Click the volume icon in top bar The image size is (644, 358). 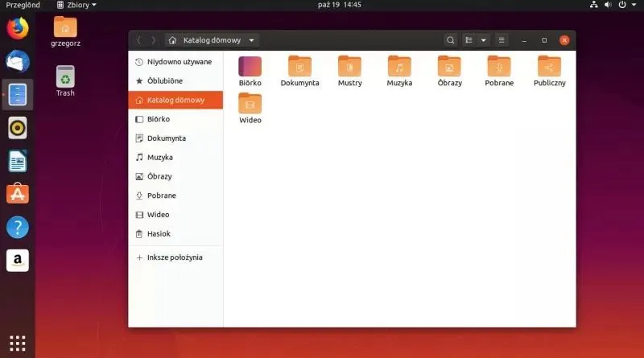[x=608, y=5]
